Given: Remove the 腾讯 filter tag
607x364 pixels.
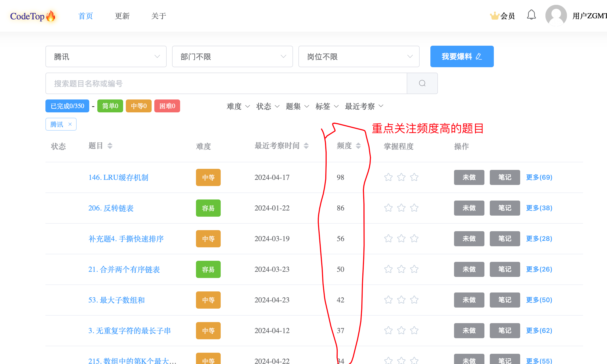Looking at the screenshot, I should (x=70, y=124).
